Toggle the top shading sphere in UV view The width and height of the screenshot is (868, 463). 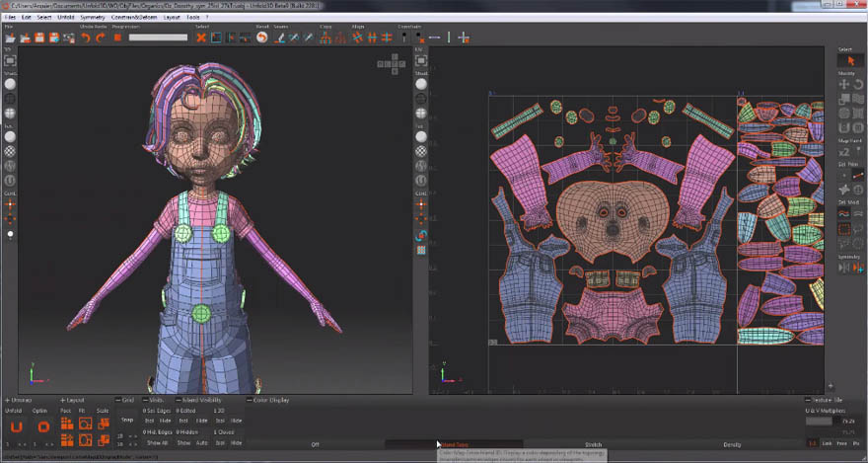[x=421, y=84]
